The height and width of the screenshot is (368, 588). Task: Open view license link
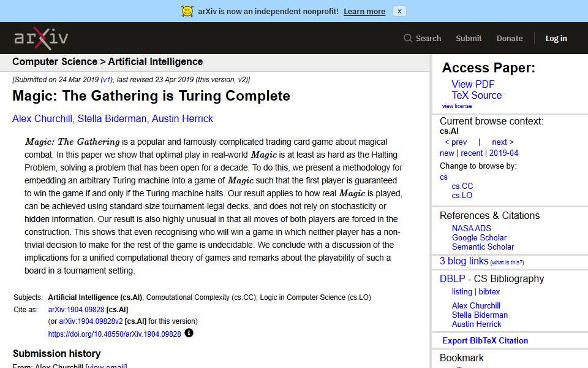(456, 106)
